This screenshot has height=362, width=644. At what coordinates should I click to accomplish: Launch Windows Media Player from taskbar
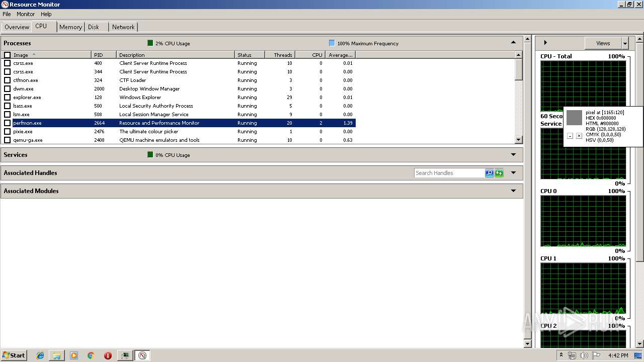point(74,355)
